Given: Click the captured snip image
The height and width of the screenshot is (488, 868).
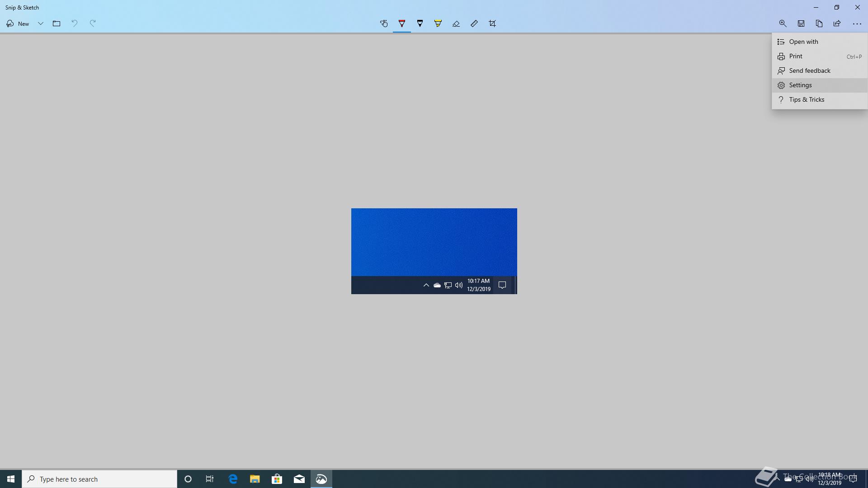Looking at the screenshot, I should pyautogui.click(x=434, y=251).
